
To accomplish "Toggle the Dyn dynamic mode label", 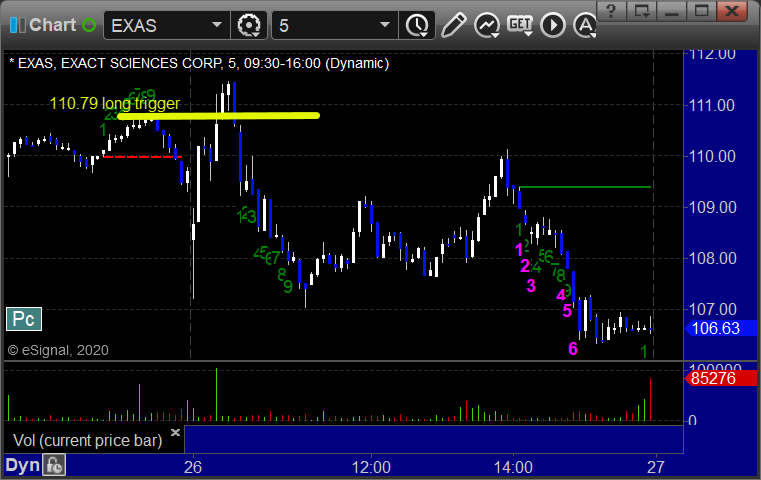I will (22, 465).
